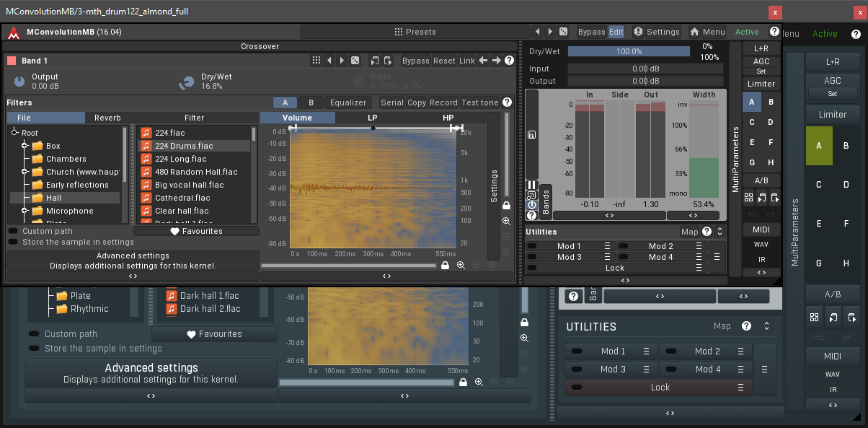
Task: Adjust the Band 1 Dry/Wet knob
Action: [x=187, y=82]
